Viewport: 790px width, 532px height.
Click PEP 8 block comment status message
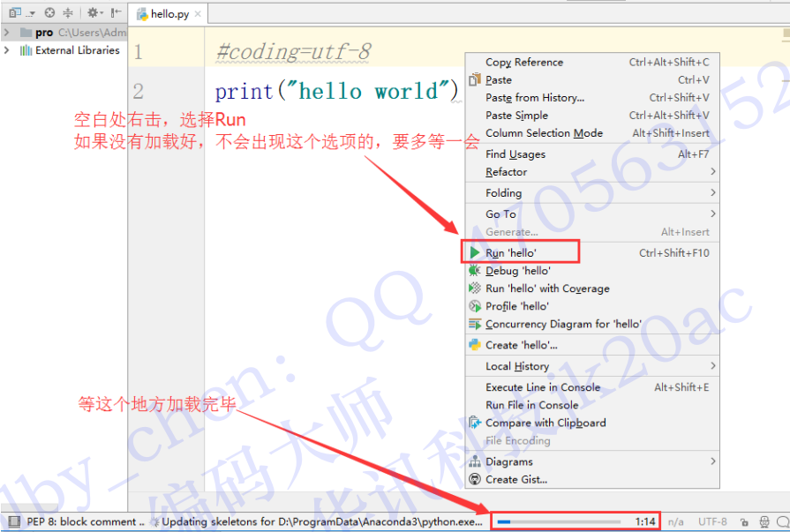point(85,521)
